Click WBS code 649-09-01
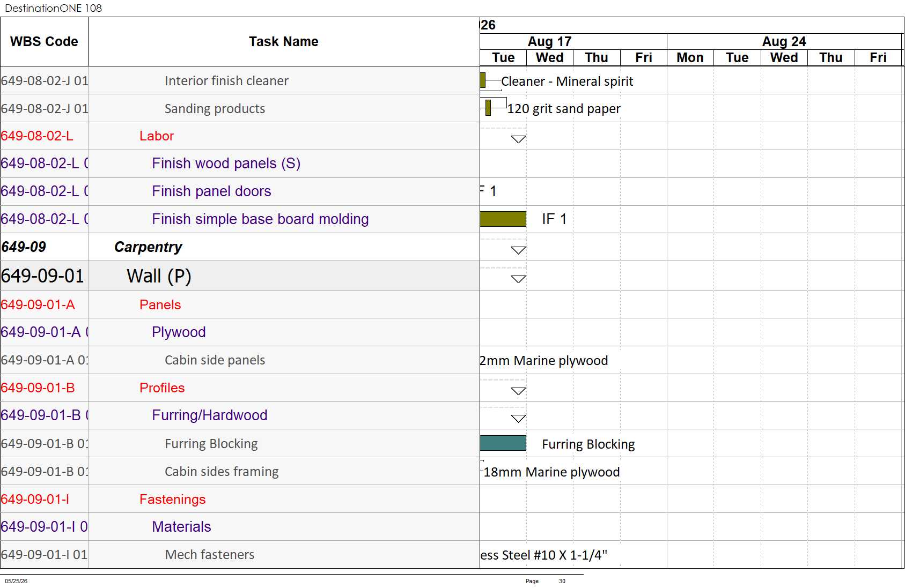 pyautogui.click(x=42, y=276)
